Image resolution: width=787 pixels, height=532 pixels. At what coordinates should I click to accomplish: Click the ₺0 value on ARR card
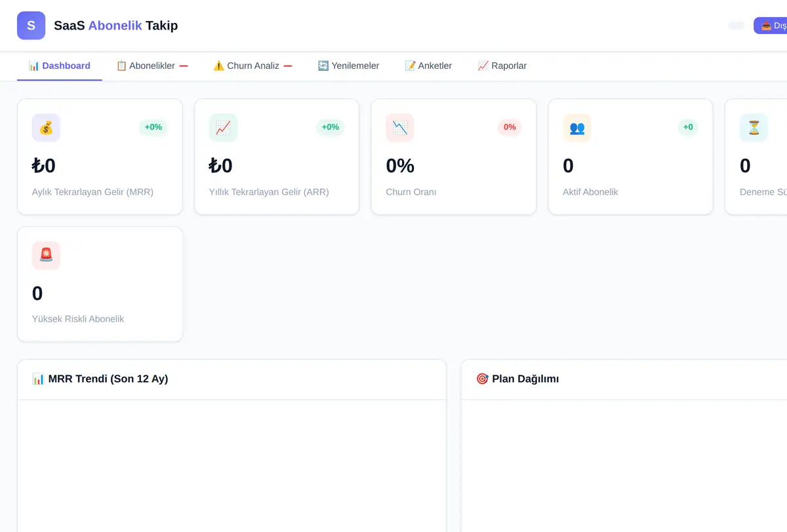tap(221, 166)
